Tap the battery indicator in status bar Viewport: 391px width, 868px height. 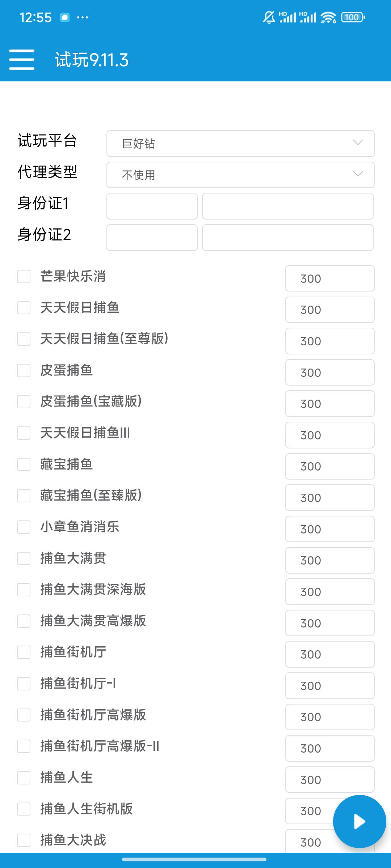coord(353,17)
